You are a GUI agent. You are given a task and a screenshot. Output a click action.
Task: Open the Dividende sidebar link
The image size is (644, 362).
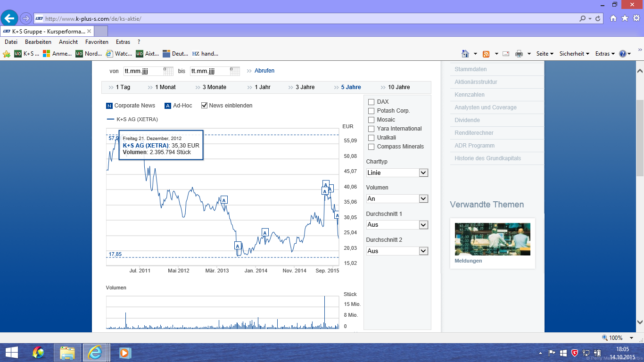(467, 120)
